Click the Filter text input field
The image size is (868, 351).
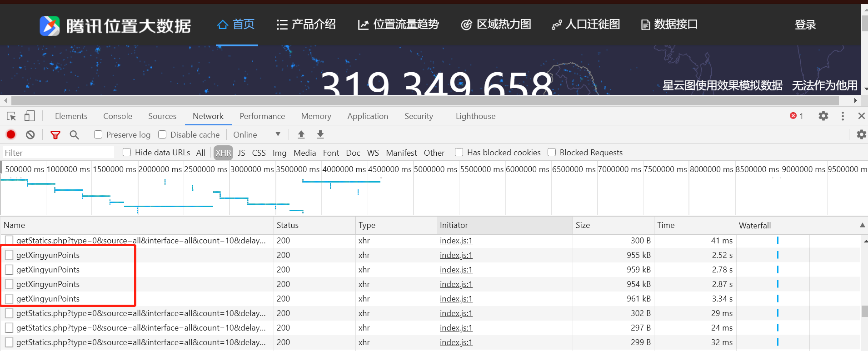(x=58, y=153)
